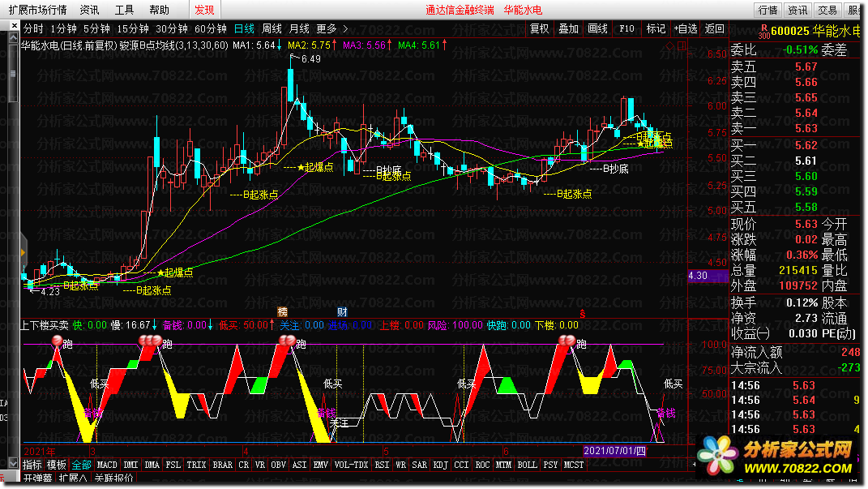
Task: Click the red diamond icon atop chart
Action: point(670,45)
